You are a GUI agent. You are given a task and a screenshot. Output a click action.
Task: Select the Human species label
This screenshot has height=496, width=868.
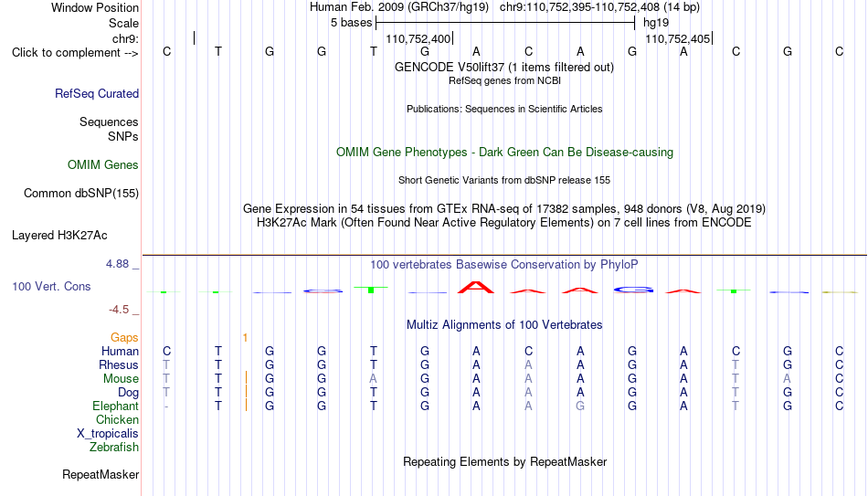click(x=120, y=351)
